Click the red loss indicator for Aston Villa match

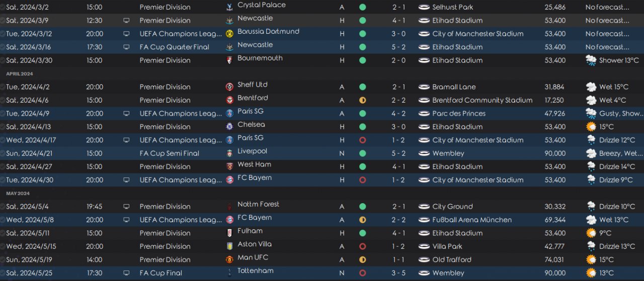point(362,246)
